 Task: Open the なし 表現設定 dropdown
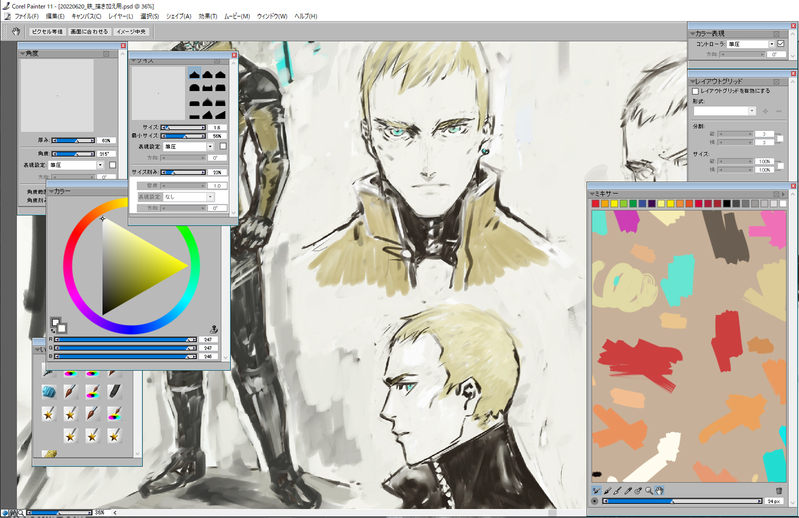189,197
